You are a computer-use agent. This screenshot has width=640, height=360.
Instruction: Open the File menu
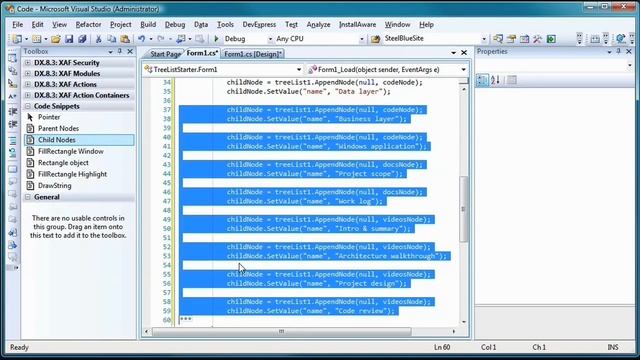click(x=18, y=24)
